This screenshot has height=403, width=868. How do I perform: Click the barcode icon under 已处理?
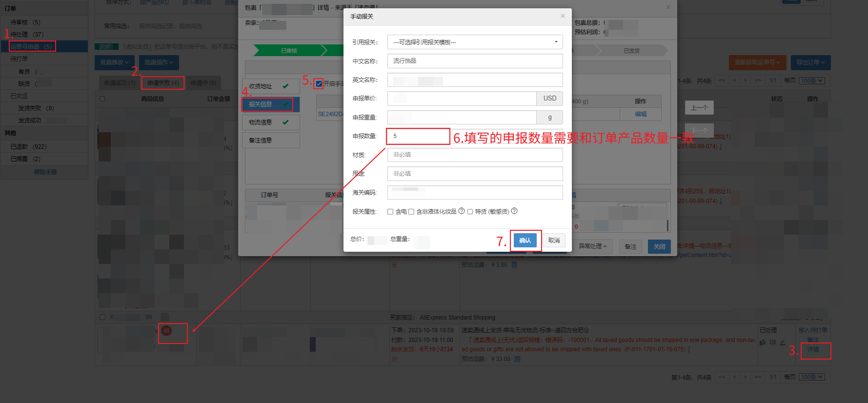click(x=772, y=343)
